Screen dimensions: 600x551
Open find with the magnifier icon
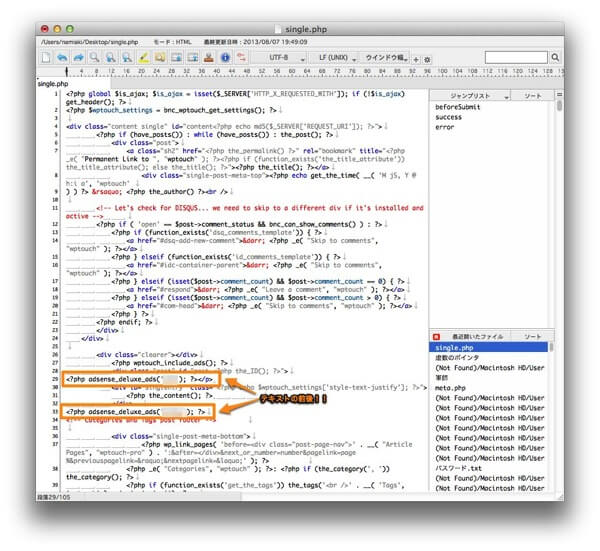click(94, 58)
